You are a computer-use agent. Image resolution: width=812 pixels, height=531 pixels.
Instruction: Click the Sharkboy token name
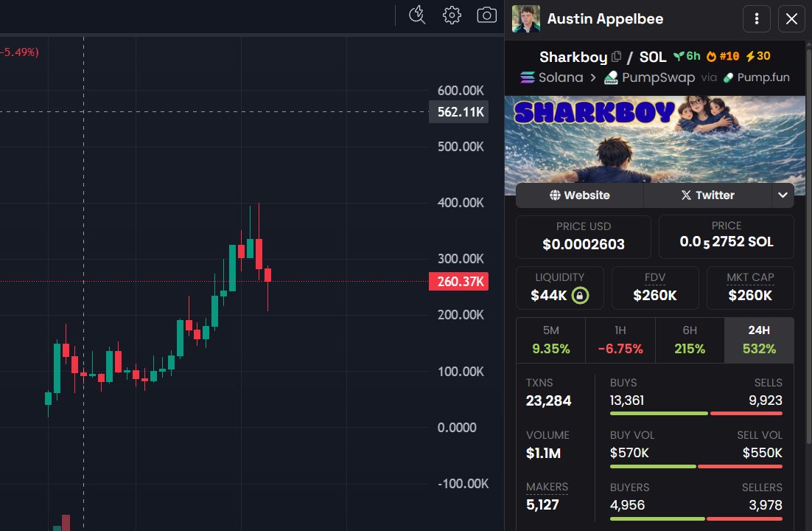(x=573, y=57)
